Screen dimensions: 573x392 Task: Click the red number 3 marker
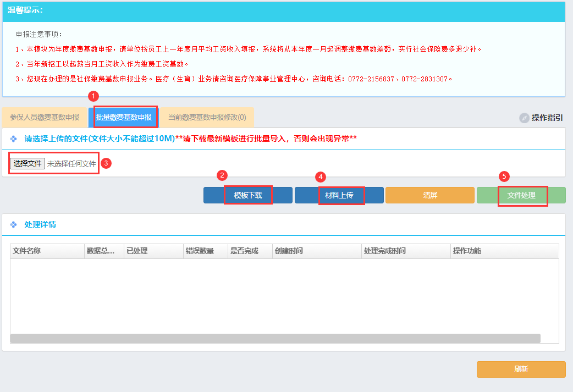pyautogui.click(x=107, y=163)
